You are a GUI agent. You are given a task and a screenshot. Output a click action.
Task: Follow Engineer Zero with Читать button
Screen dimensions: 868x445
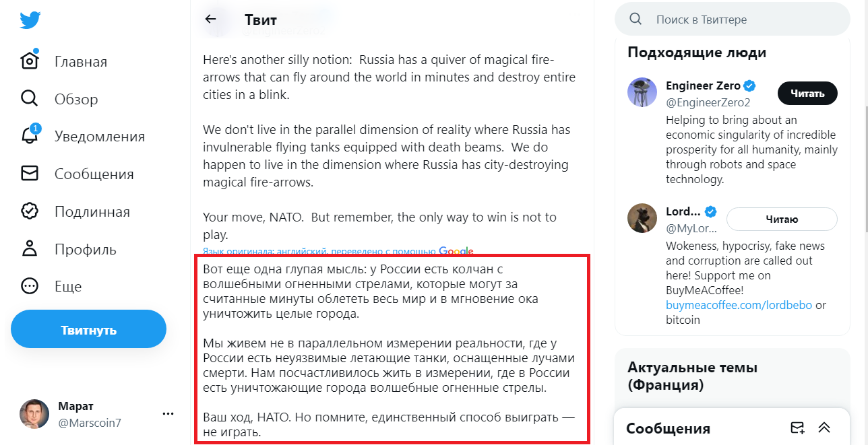(x=807, y=94)
